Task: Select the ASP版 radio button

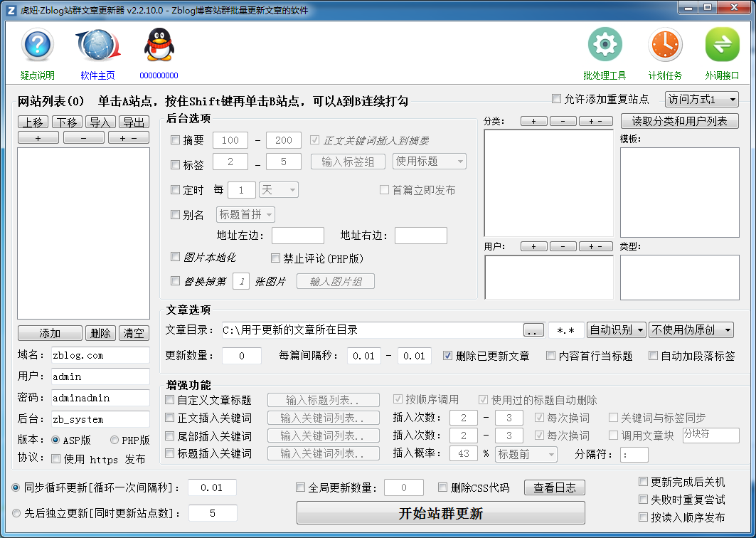Action: [x=55, y=440]
